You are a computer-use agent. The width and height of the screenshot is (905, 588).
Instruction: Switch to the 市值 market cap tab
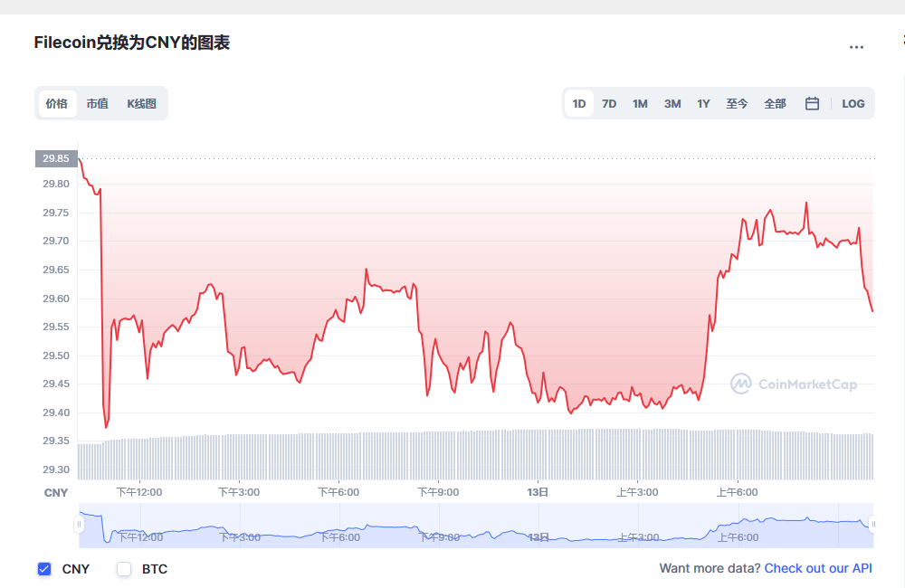(98, 104)
